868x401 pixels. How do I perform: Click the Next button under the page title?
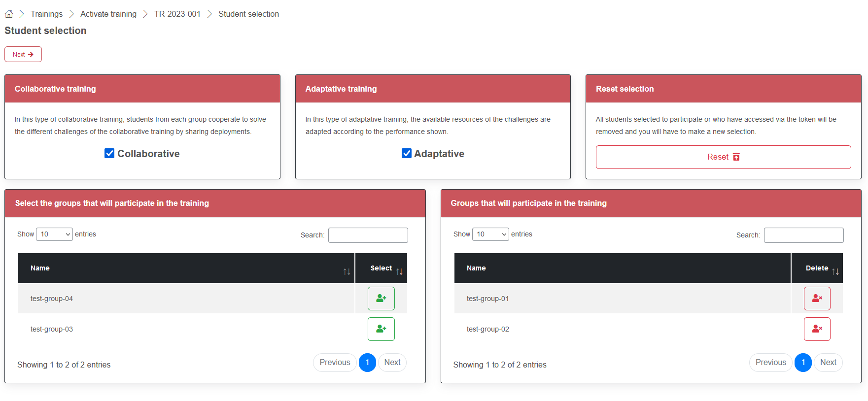point(23,54)
